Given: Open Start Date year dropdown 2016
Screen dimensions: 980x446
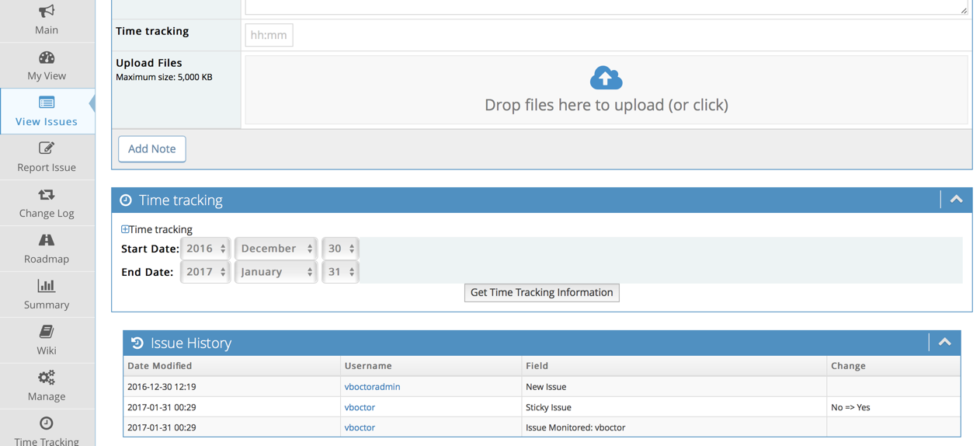Looking at the screenshot, I should [x=205, y=249].
